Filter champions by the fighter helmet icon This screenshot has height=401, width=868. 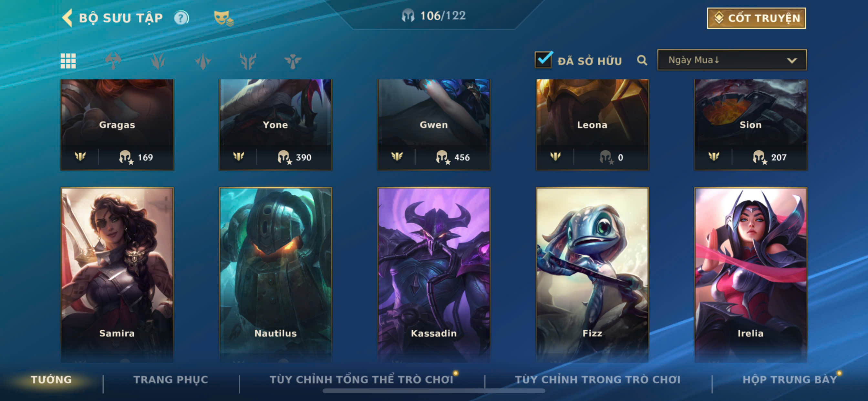click(113, 61)
